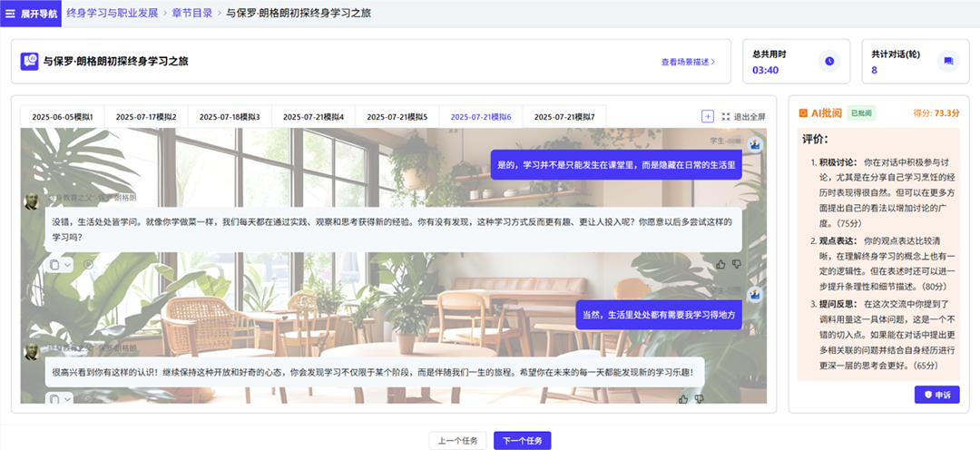Click the dialog count value 8
The height and width of the screenshot is (450, 980).
coord(875,70)
